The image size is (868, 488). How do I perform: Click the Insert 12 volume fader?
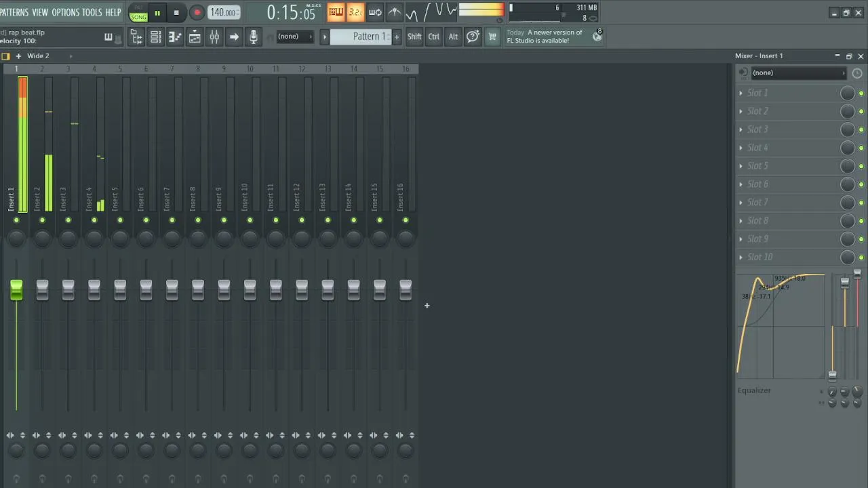coord(302,290)
